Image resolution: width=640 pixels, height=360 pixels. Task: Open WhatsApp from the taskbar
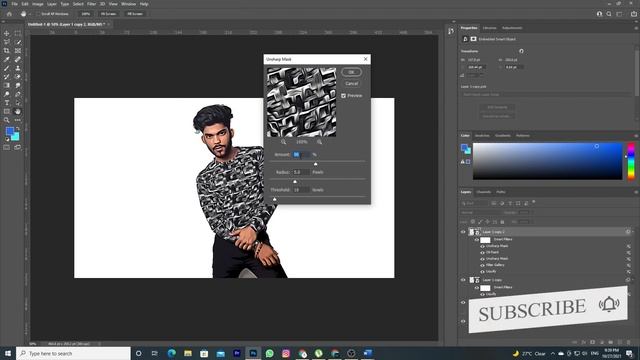pos(269,353)
